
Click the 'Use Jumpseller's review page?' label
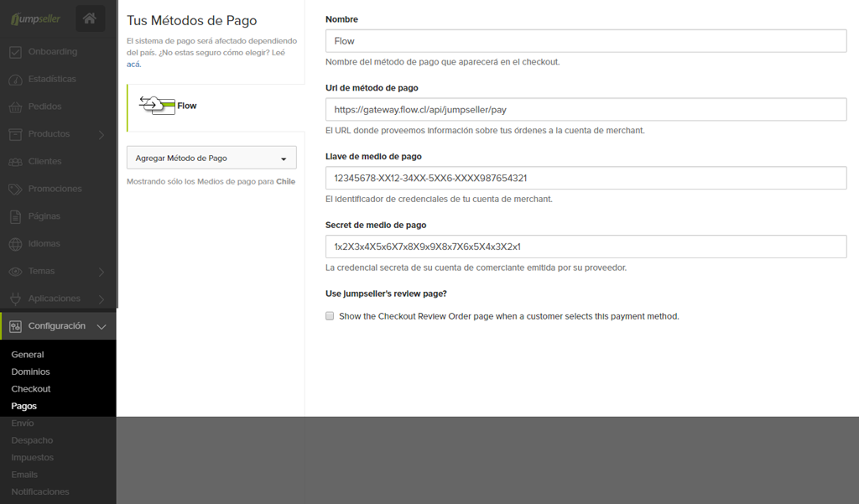click(386, 294)
